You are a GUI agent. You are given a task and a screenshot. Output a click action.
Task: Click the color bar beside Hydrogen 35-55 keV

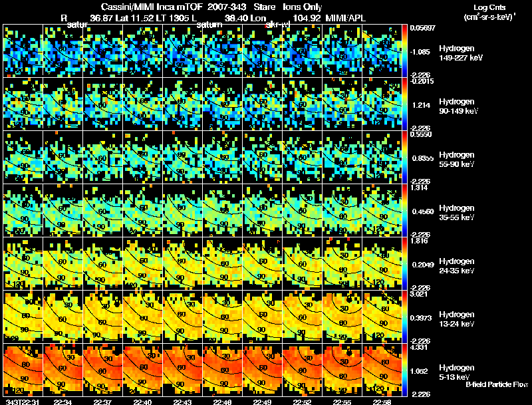[x=405, y=210]
